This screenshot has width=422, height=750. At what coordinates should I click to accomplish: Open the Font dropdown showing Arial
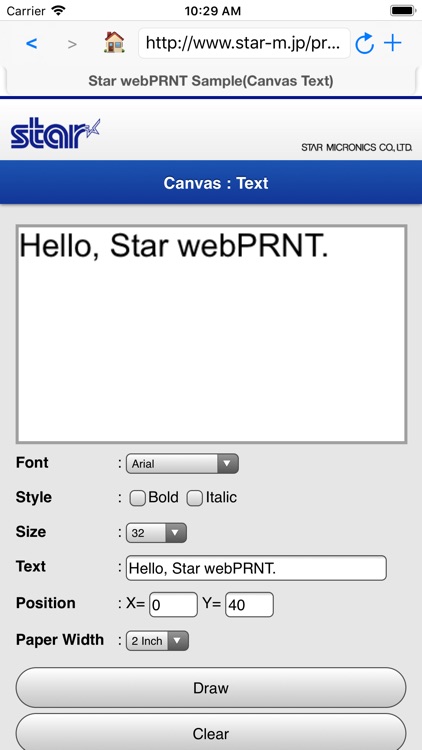[182, 463]
